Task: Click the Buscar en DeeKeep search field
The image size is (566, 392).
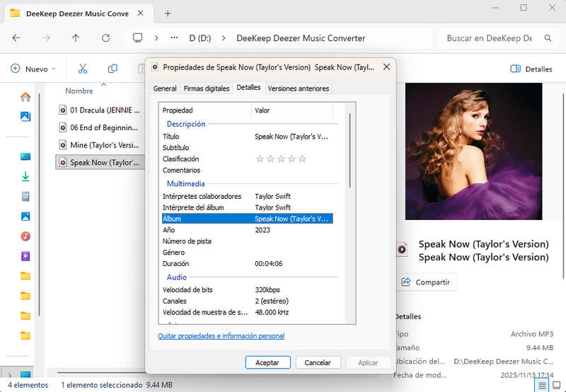Action: point(489,38)
